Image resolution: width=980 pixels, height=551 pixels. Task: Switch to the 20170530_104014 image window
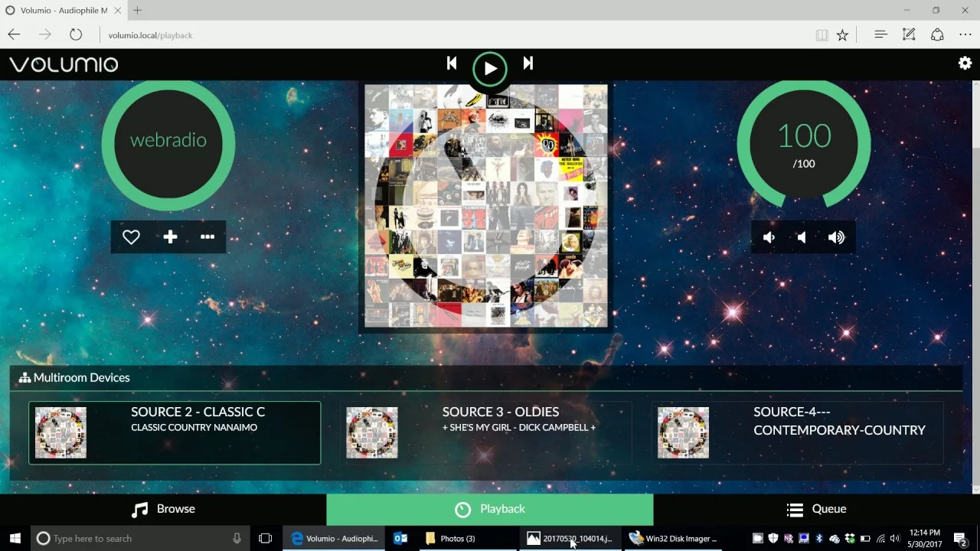(570, 538)
